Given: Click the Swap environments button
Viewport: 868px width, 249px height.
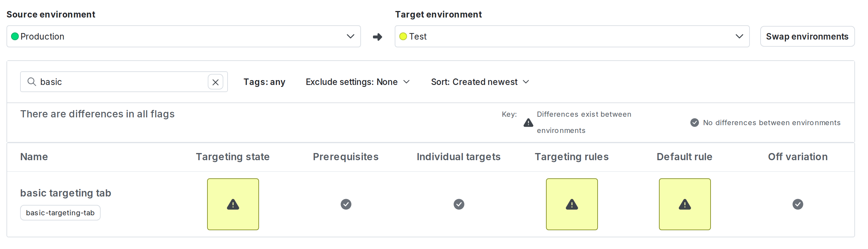Looking at the screenshot, I should pyautogui.click(x=807, y=36).
